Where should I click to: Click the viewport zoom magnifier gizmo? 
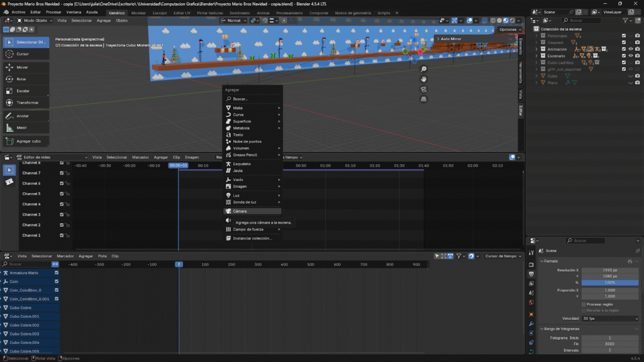pos(424,69)
